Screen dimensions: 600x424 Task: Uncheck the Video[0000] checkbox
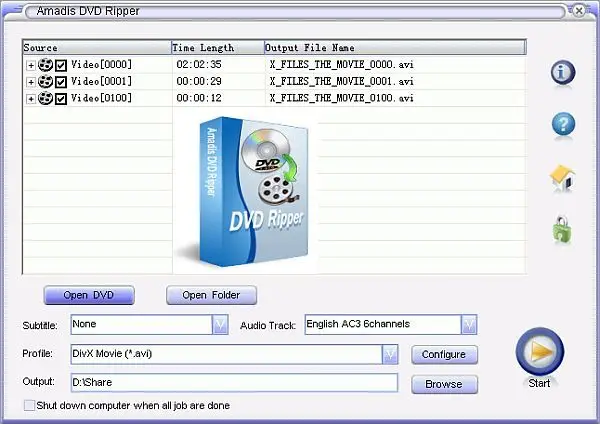coord(61,65)
